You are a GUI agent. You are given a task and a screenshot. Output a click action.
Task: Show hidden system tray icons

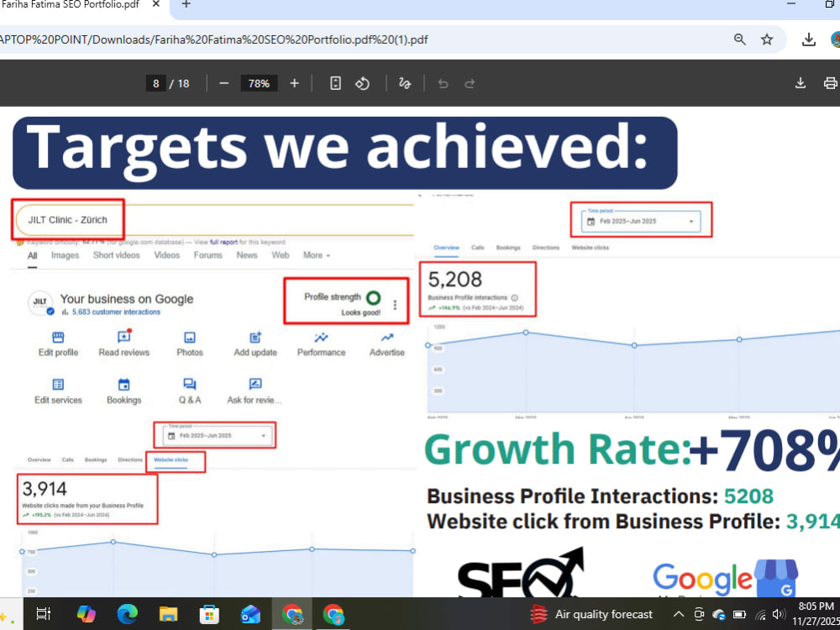(x=678, y=614)
